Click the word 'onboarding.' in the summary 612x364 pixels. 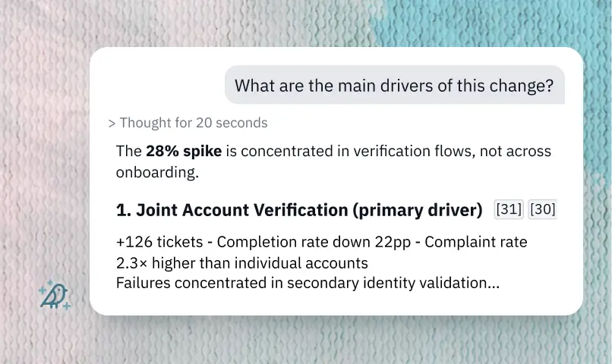coord(157,172)
